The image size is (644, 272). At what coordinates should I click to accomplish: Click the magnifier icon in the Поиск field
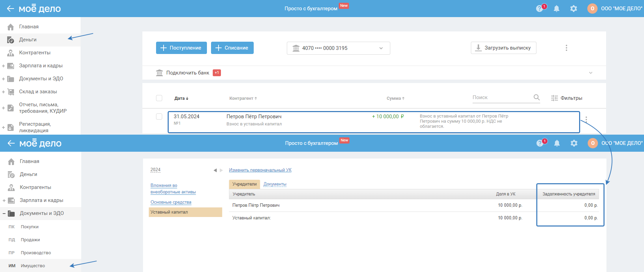536,97
